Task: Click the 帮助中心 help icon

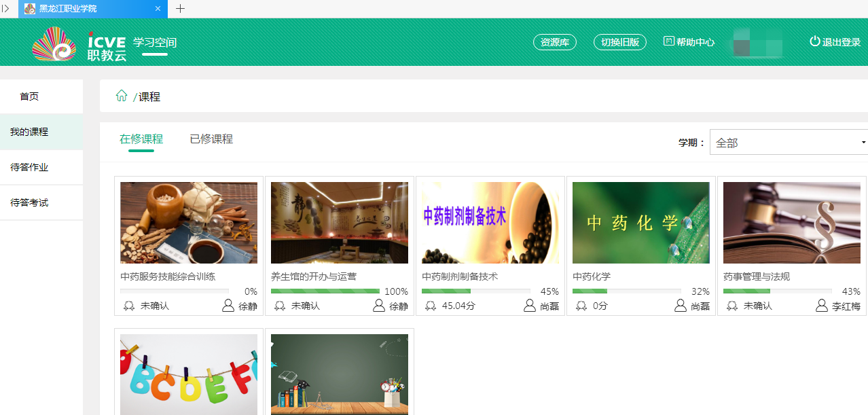Action: [668, 41]
